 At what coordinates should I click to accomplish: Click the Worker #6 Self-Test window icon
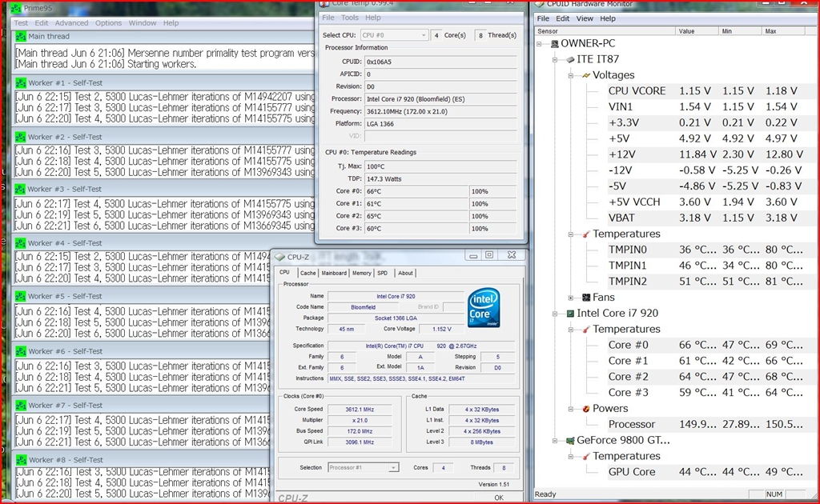tap(20, 351)
